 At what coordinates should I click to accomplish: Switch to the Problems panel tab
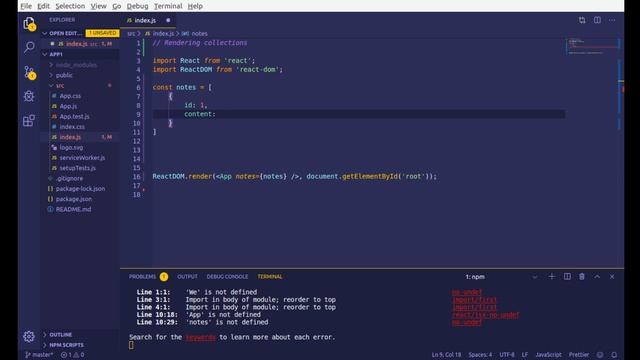(x=148, y=277)
